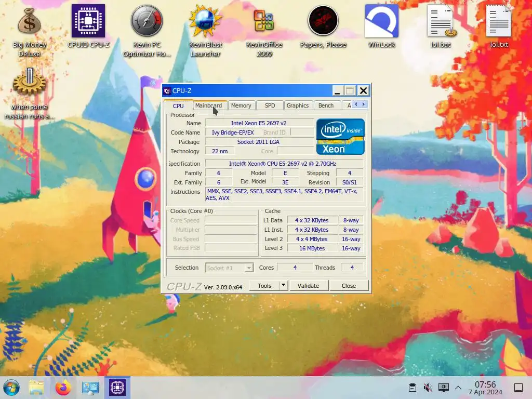
Task: Open the system settings taskbar icon
Action: tap(90, 388)
